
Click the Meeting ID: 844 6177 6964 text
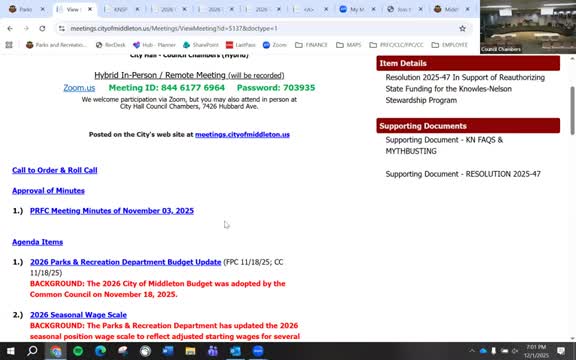(x=166, y=88)
